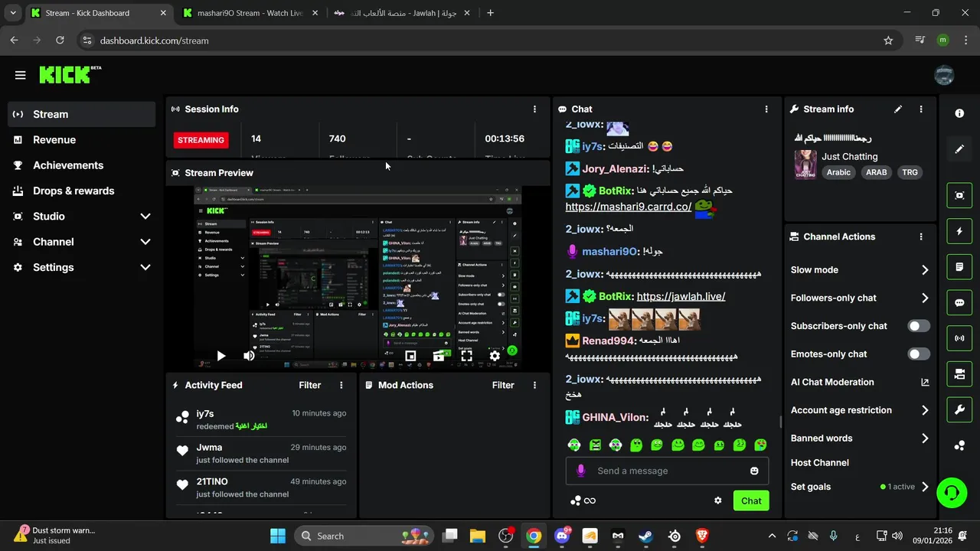The height and width of the screenshot is (551, 980).
Task: Open chat settings gear icon
Action: coord(717,500)
